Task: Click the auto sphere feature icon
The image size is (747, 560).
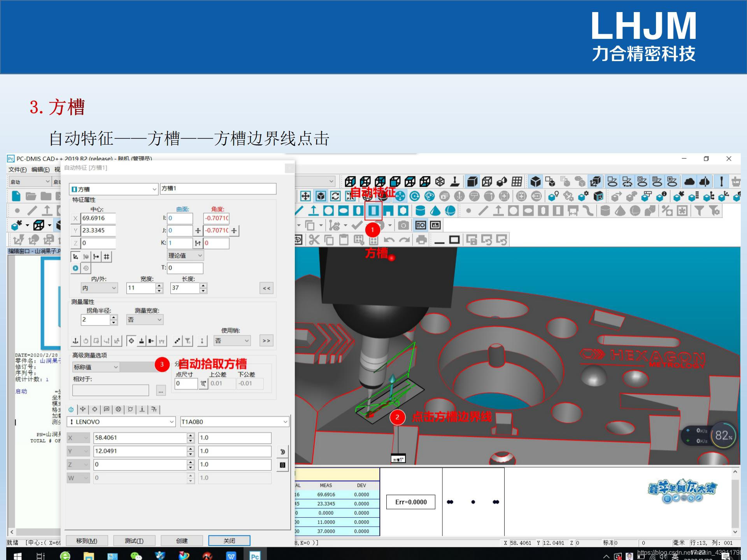Action: (450, 211)
